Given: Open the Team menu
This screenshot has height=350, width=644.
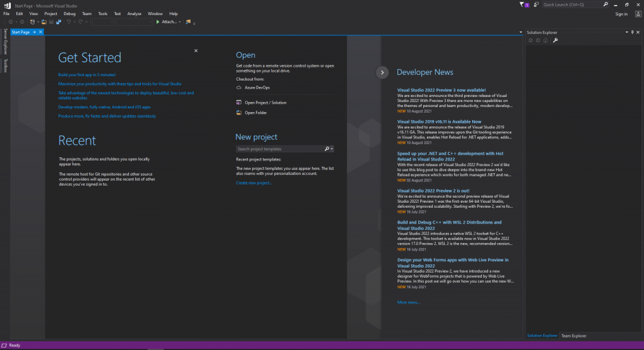Looking at the screenshot, I should 87,14.
